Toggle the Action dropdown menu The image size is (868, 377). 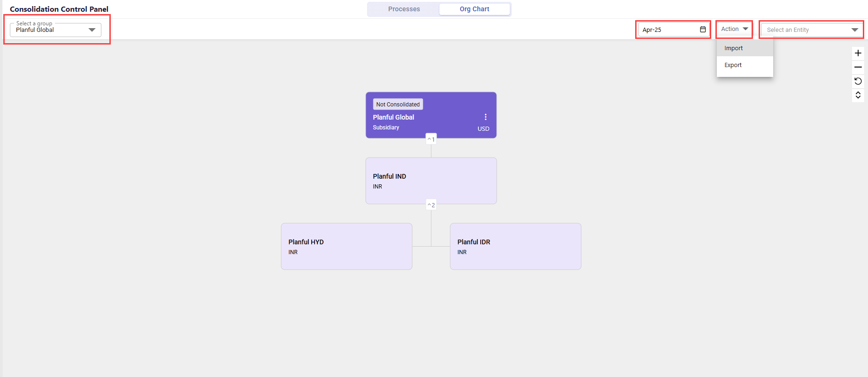[734, 29]
